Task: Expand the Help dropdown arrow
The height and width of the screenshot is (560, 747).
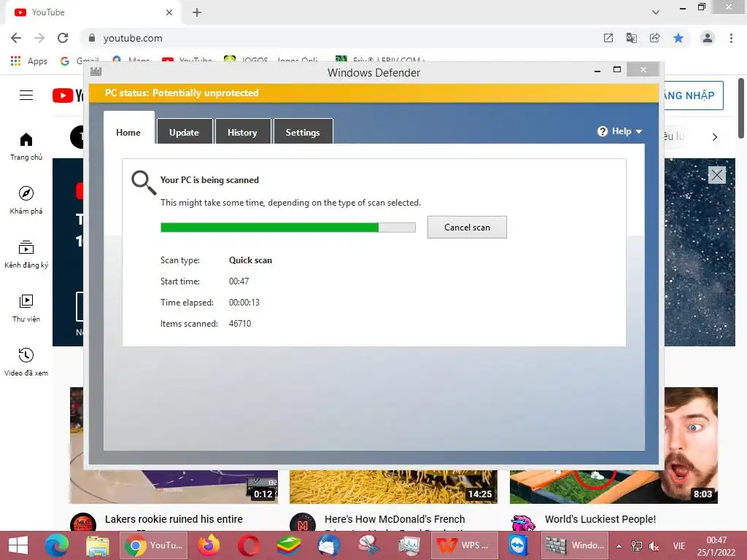Action: pyautogui.click(x=639, y=131)
